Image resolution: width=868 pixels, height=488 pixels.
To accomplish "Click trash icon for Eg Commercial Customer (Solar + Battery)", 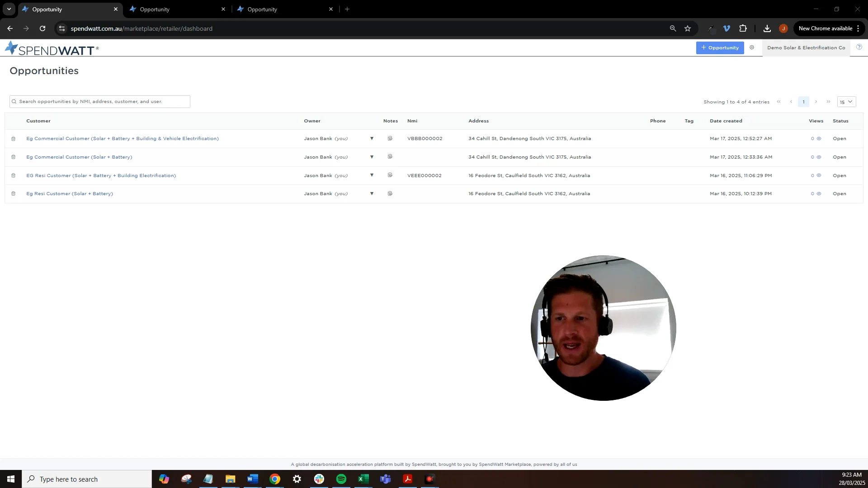I will [14, 157].
